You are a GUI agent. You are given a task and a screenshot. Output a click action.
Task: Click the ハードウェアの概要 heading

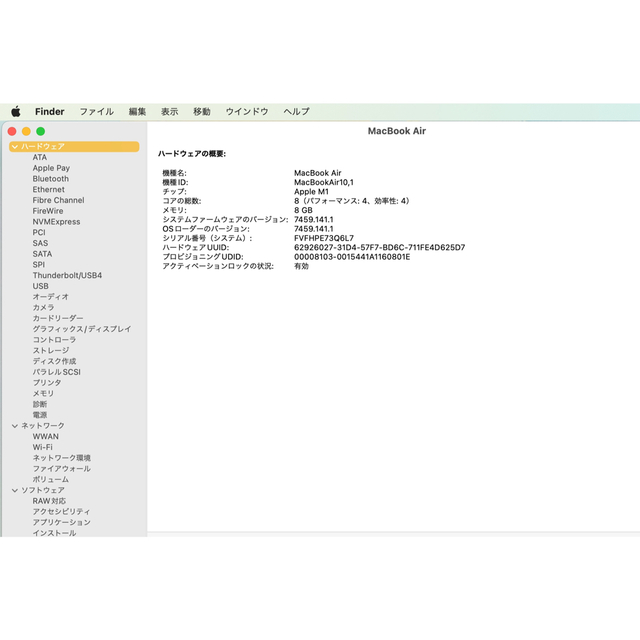[192, 154]
